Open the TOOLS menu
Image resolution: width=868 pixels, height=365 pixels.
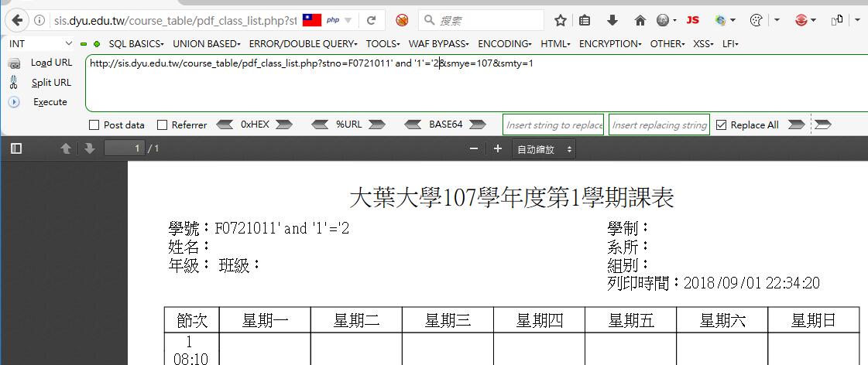(383, 43)
